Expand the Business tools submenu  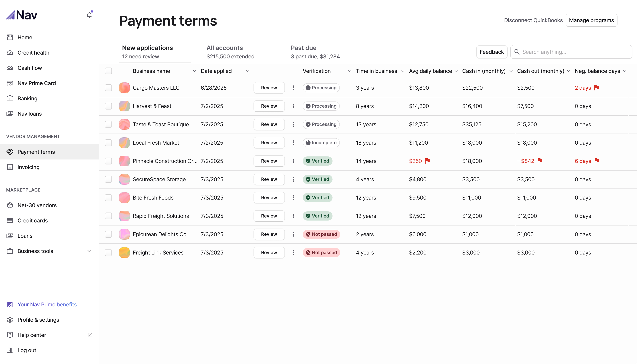[x=89, y=251]
